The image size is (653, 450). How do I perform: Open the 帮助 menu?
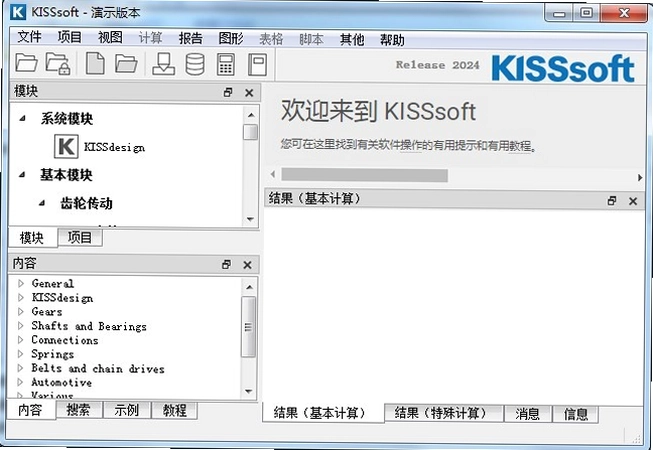[392, 40]
